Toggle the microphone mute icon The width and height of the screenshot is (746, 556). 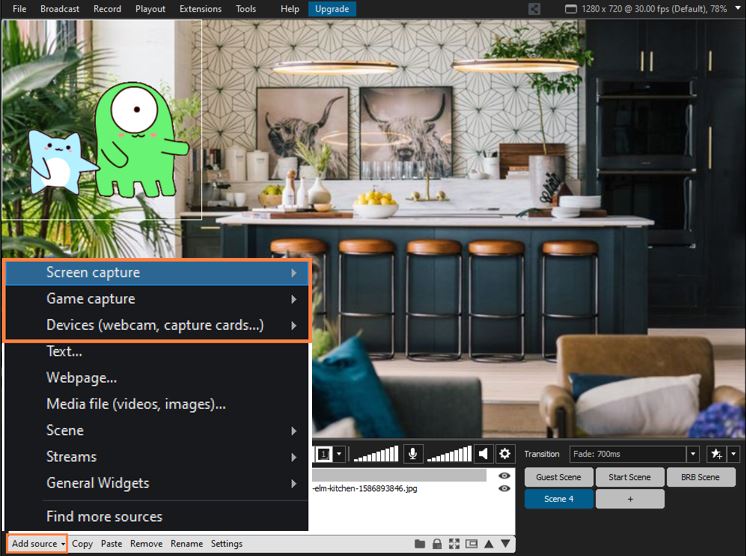coord(412,454)
